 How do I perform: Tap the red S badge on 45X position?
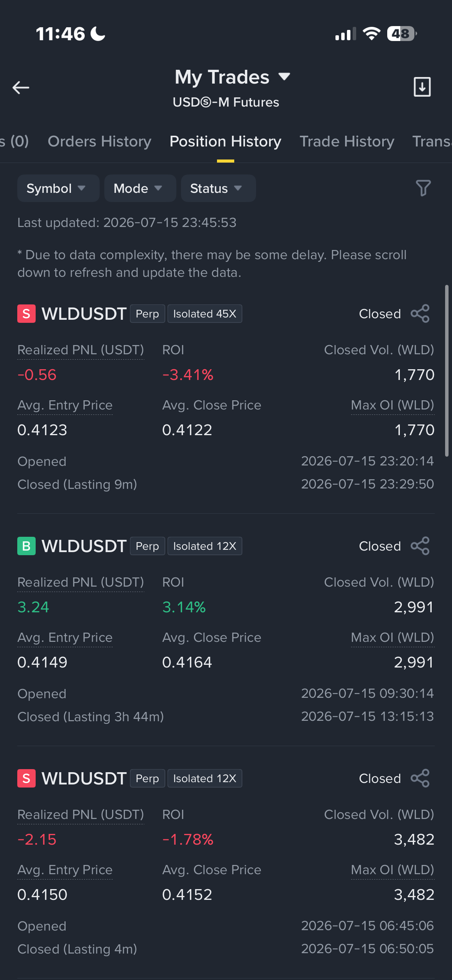point(26,314)
